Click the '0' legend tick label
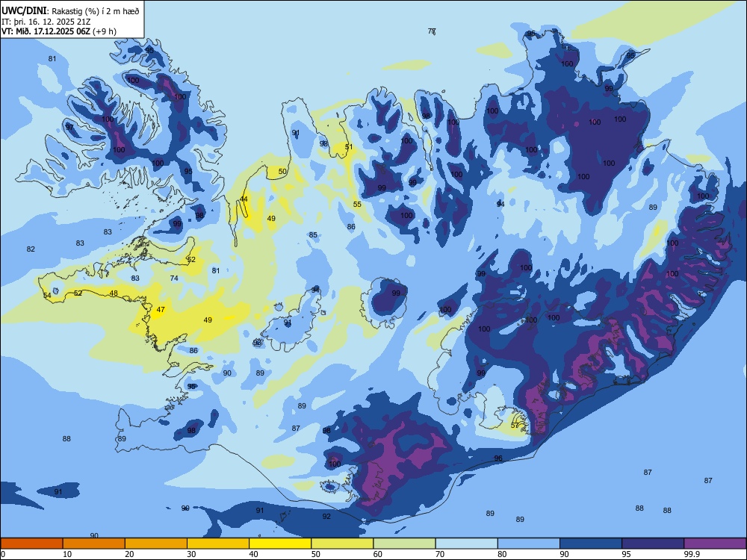This screenshot has height=560, width=747. point(2,554)
